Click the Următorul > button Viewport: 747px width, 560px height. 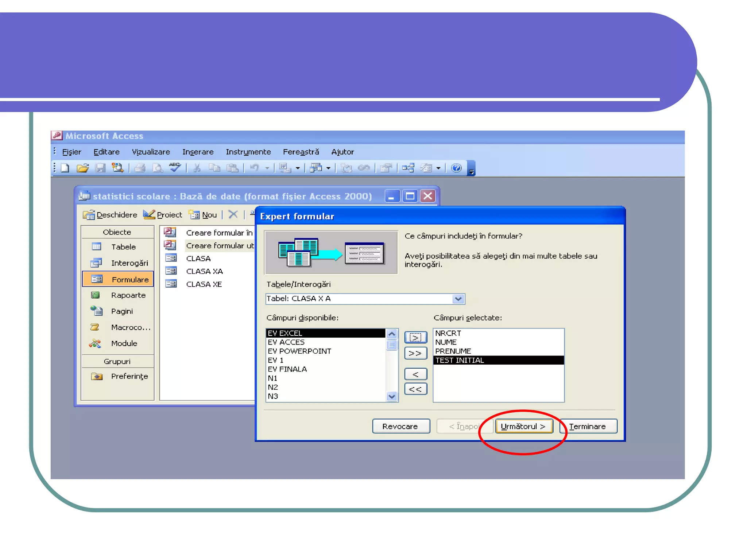pyautogui.click(x=523, y=426)
